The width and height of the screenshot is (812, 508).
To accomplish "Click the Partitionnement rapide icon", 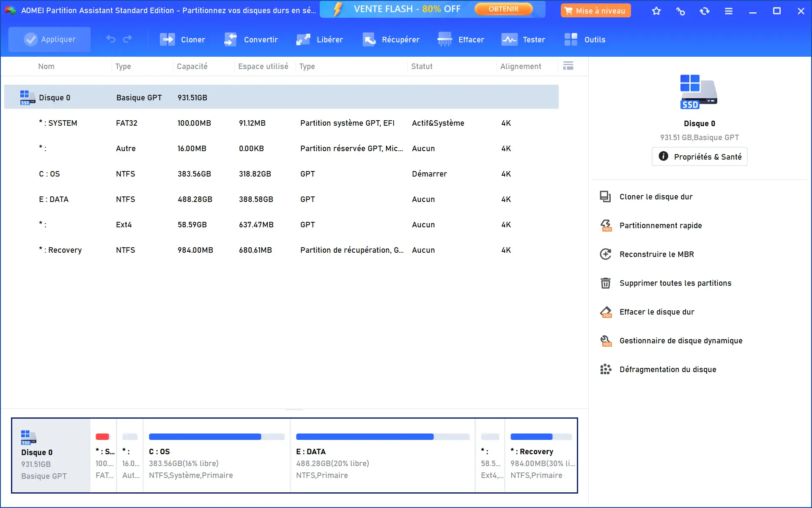I will (606, 225).
